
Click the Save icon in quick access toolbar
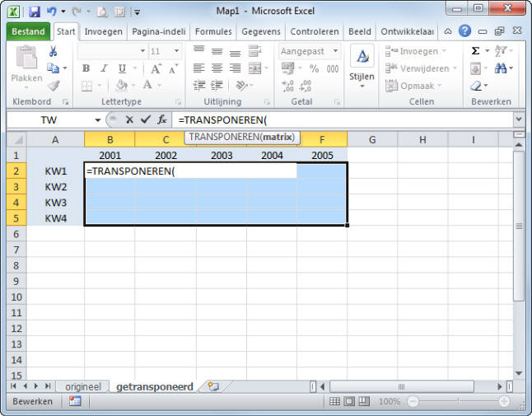coord(35,12)
